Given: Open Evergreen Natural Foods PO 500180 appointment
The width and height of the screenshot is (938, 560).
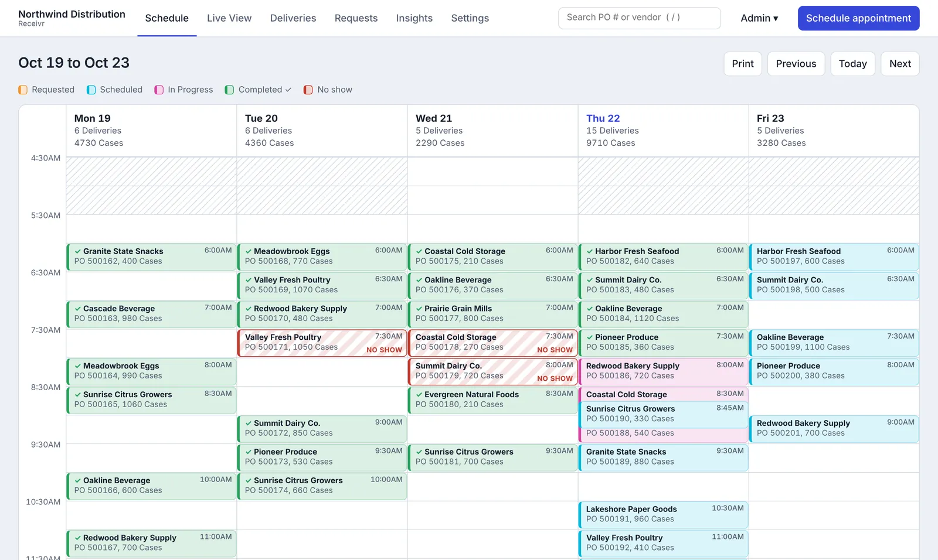Looking at the screenshot, I should point(493,401).
